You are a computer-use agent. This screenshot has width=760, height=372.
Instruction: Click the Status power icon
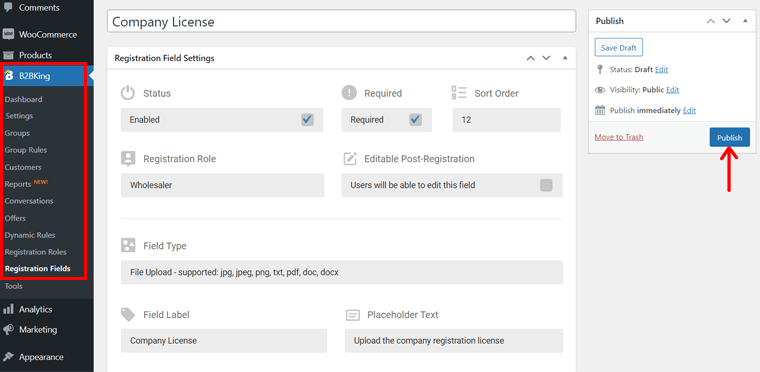click(127, 93)
